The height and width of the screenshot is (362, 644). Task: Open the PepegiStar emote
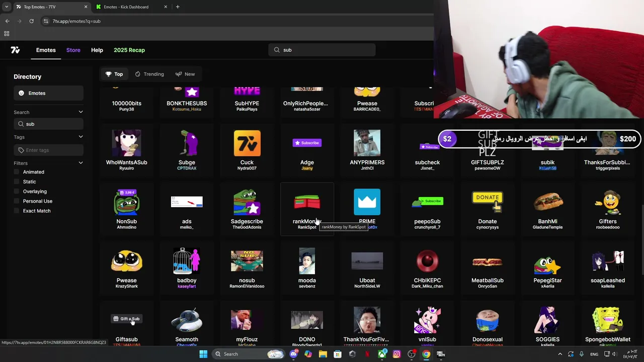(547, 268)
